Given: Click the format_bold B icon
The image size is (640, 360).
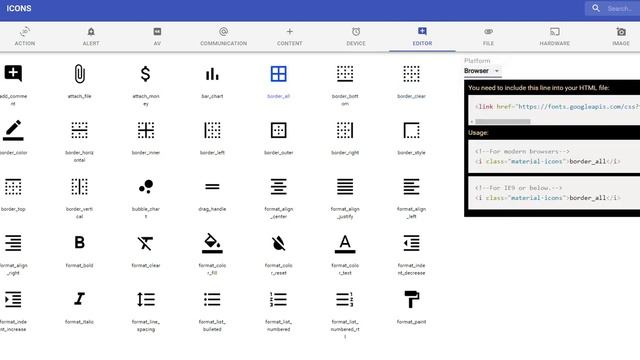Looking at the screenshot, I should point(80,243).
